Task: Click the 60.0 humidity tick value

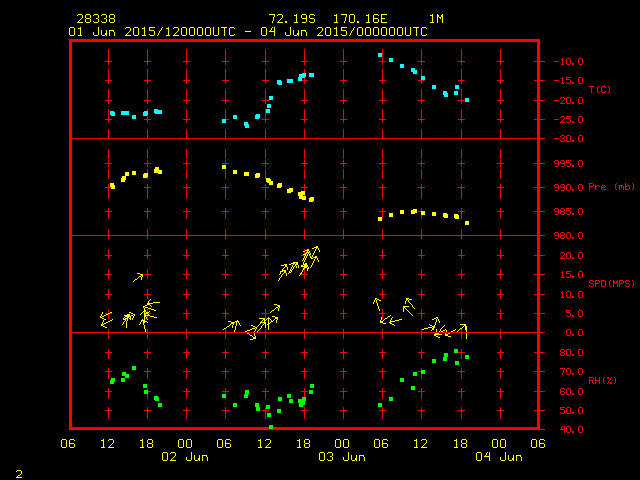Action: click(571, 391)
